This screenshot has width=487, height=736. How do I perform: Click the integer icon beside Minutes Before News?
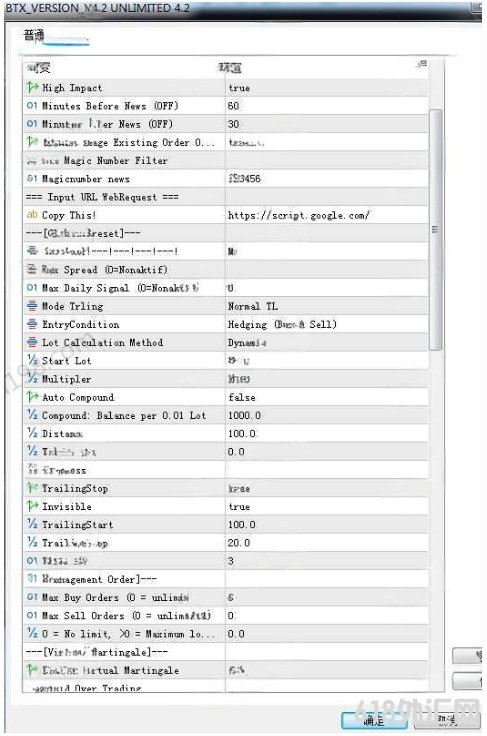(32, 106)
